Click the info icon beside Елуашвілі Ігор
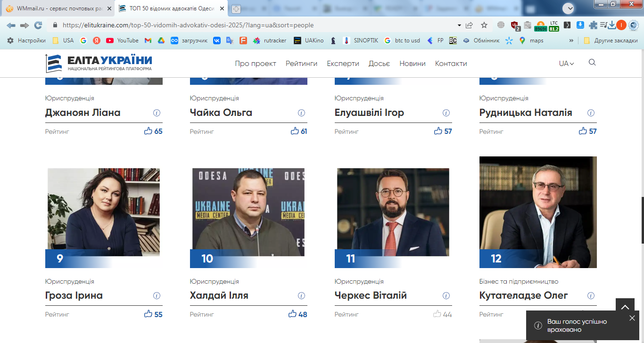Screen dimensions: 644x343 446,113
